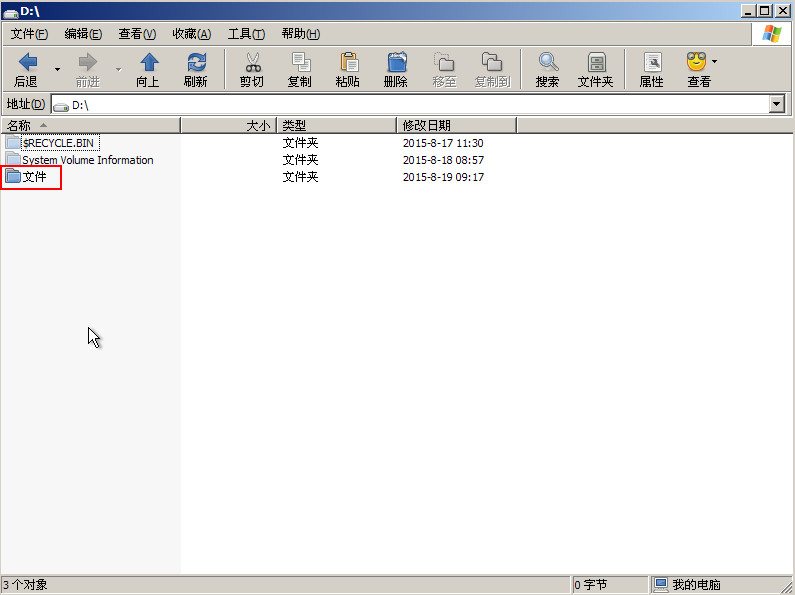The height and width of the screenshot is (595, 795).
Task: Select the $RECYCLE.BIN folder name
Action: coord(58,143)
